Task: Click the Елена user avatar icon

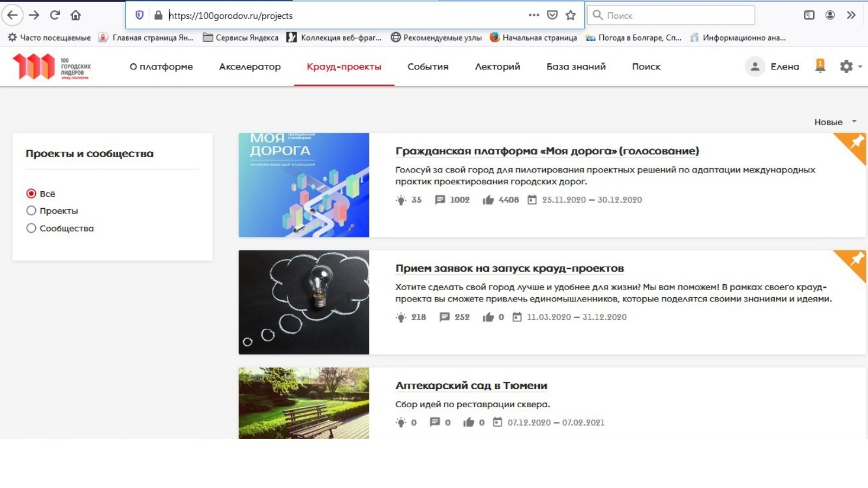Action: (755, 67)
